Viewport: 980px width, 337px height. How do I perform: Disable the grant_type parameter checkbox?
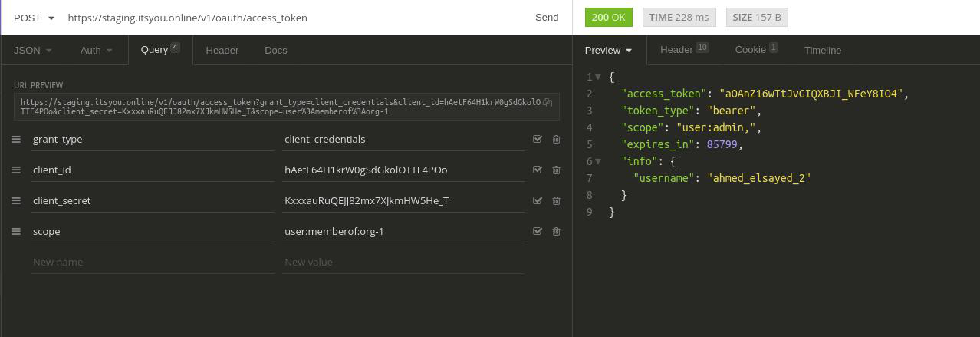[x=538, y=139]
